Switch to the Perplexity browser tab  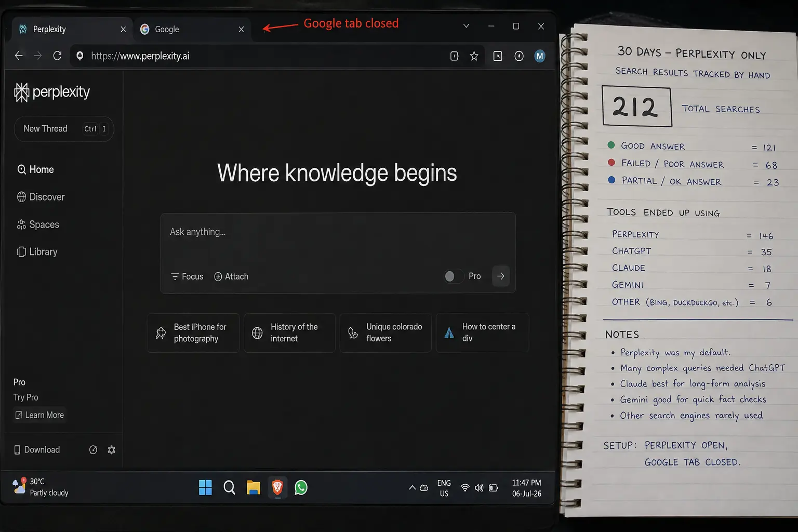pos(71,29)
